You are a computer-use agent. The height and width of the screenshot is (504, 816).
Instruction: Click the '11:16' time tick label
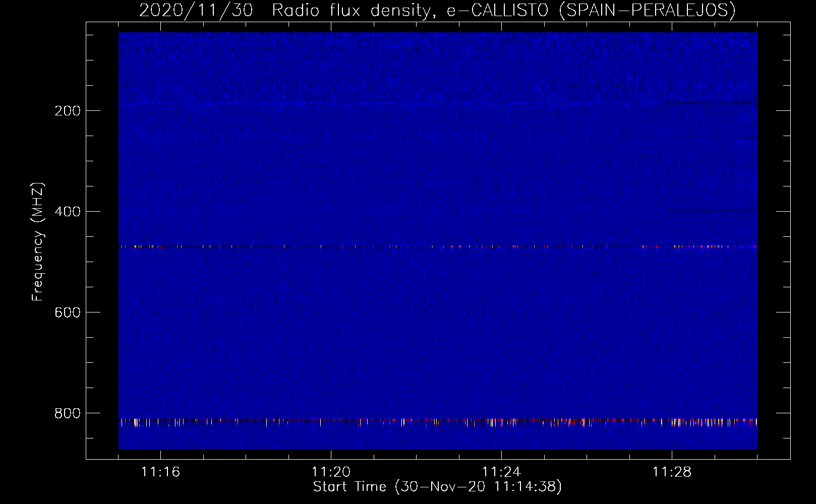[x=160, y=472]
